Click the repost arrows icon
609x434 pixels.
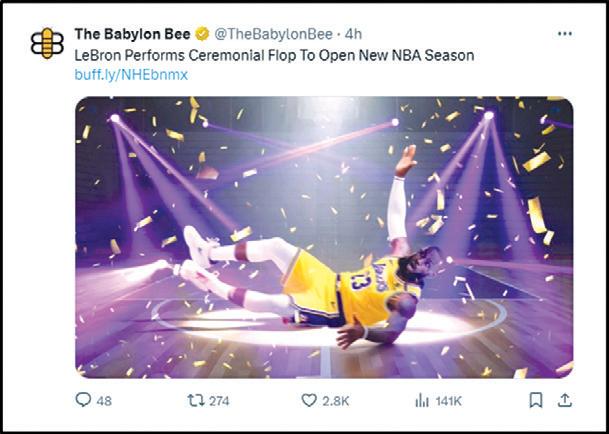(x=195, y=400)
